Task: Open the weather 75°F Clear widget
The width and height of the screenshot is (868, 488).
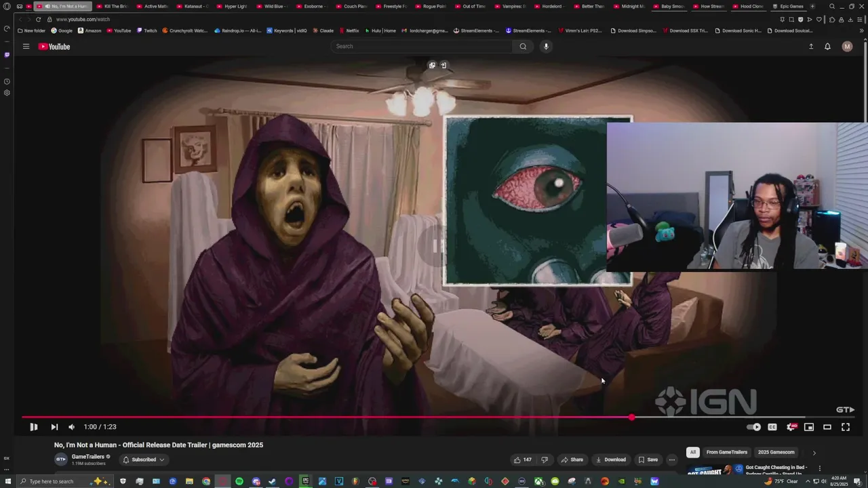Action: point(782,481)
